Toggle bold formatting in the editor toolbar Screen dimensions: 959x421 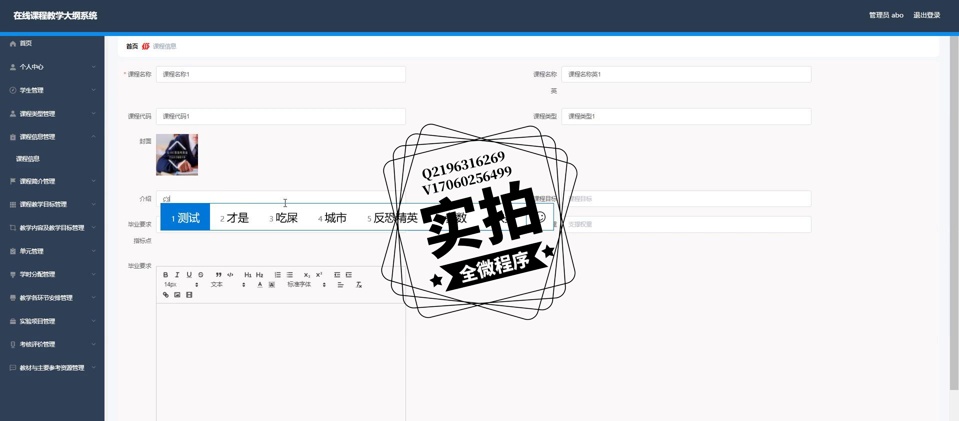click(166, 275)
